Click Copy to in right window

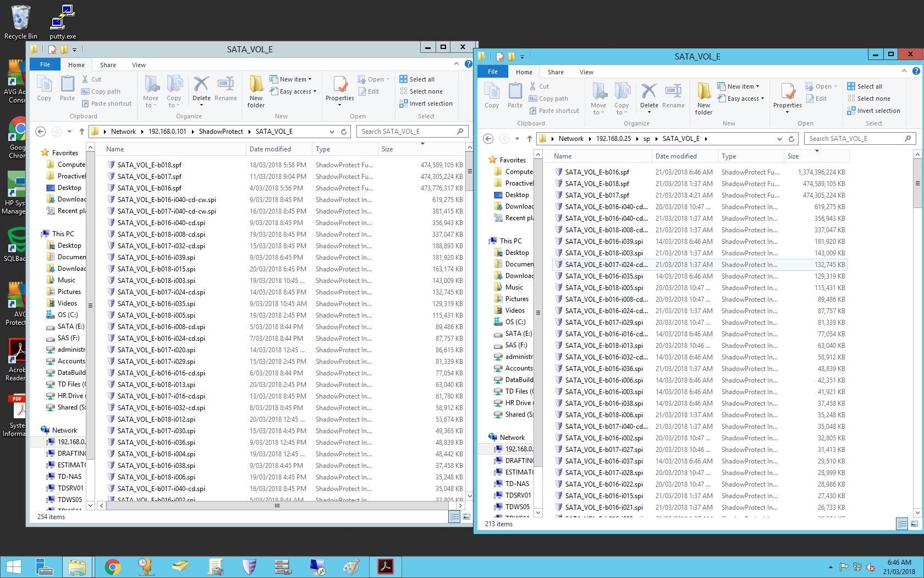(621, 99)
